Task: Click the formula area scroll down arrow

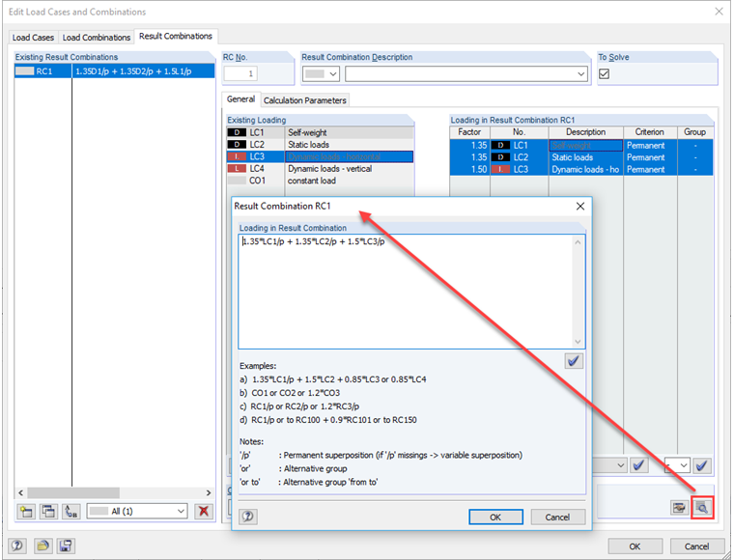Action: (x=578, y=342)
